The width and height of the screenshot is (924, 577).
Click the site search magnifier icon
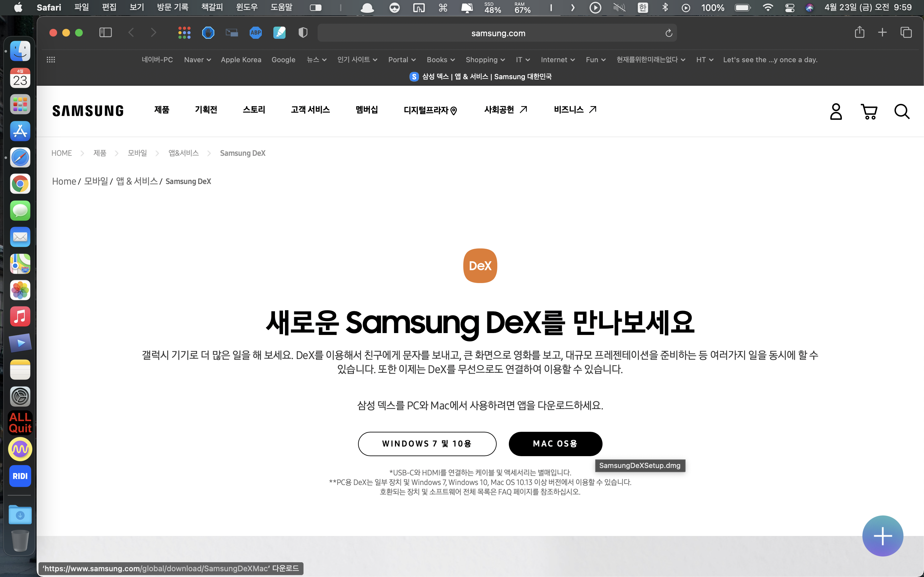[x=902, y=112]
